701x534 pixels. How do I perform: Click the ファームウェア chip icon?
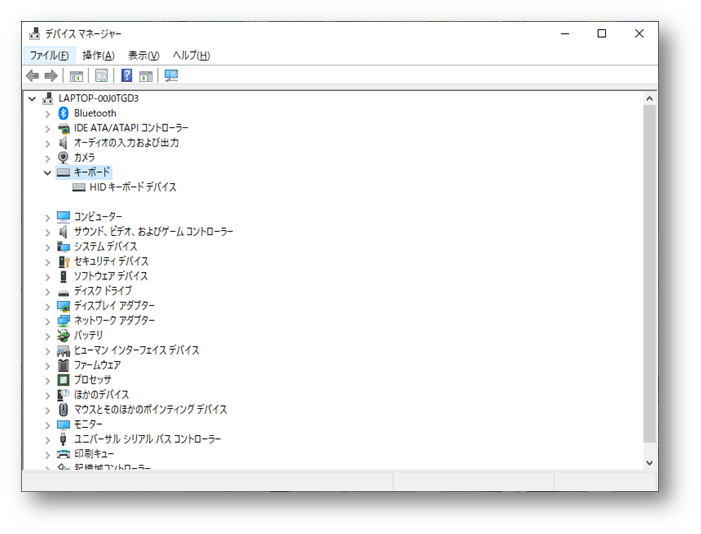tap(63, 365)
